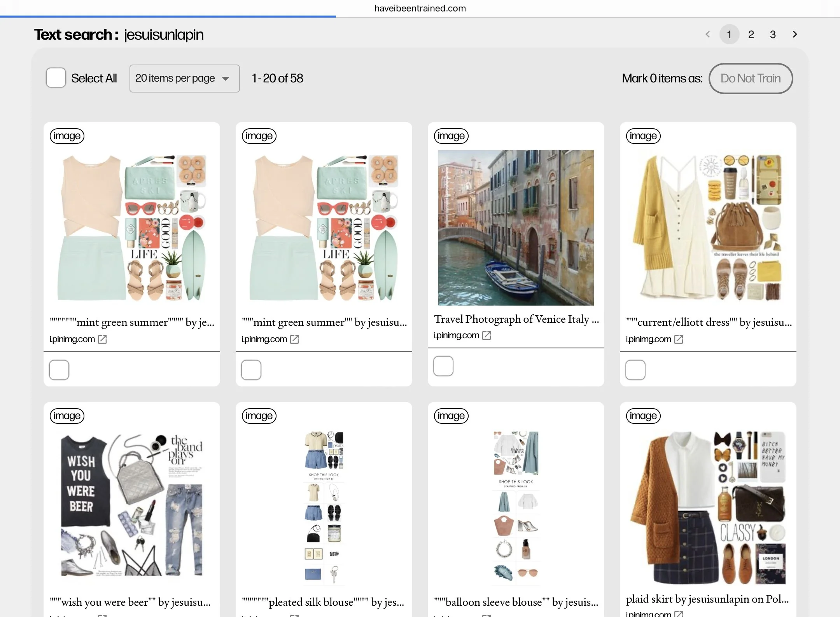Image resolution: width=840 pixels, height=617 pixels.
Task: Switch to results page 2
Action: [751, 35]
